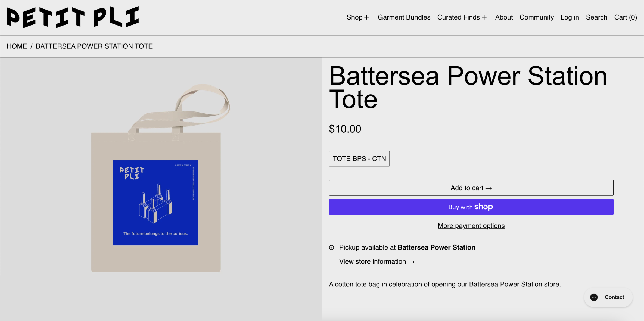Viewport: 644px width, 321px height.
Task: Select the TOTE BPS - CTN variant
Action: pyautogui.click(x=359, y=158)
